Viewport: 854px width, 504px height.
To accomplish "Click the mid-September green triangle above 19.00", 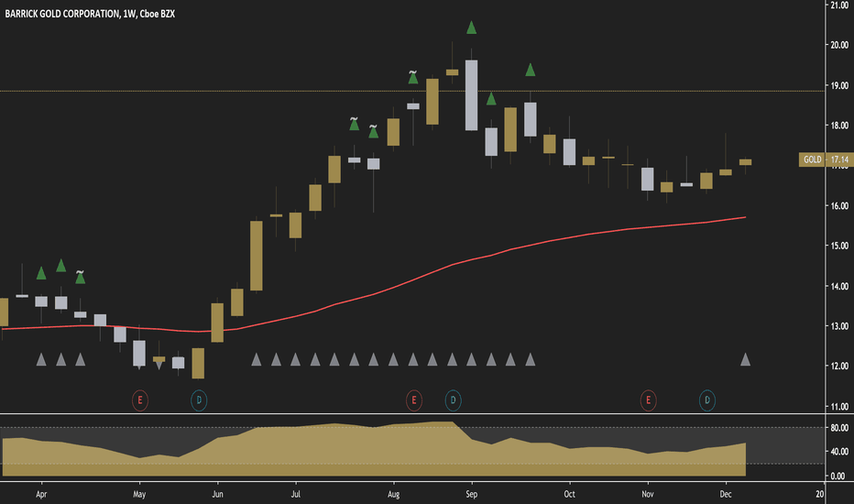I will (x=531, y=70).
